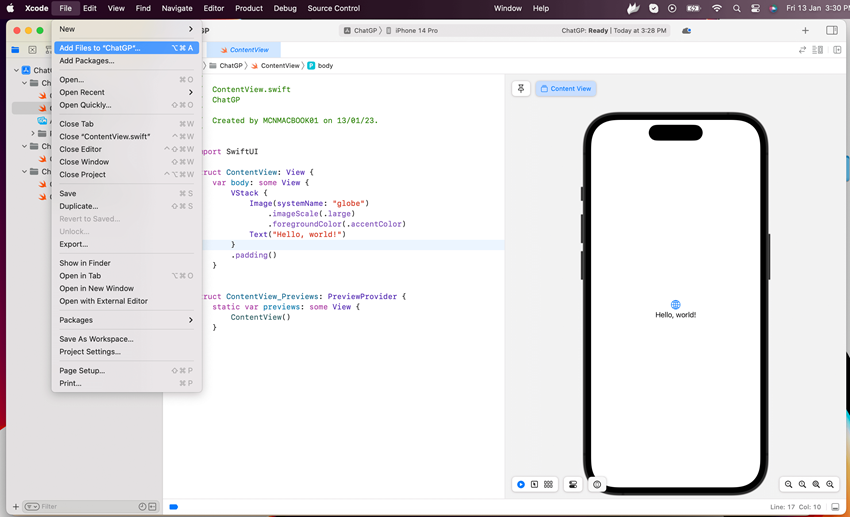850x517 pixels.
Task: Select the Assets catalog icon in navigator
Action: (42, 120)
